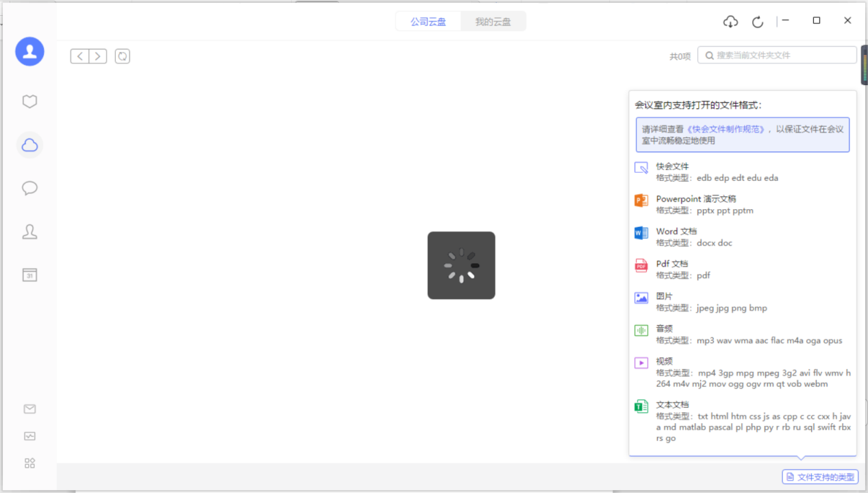Switch to the 公司云盘 tab
The width and height of the screenshot is (868, 493).
[x=428, y=22]
